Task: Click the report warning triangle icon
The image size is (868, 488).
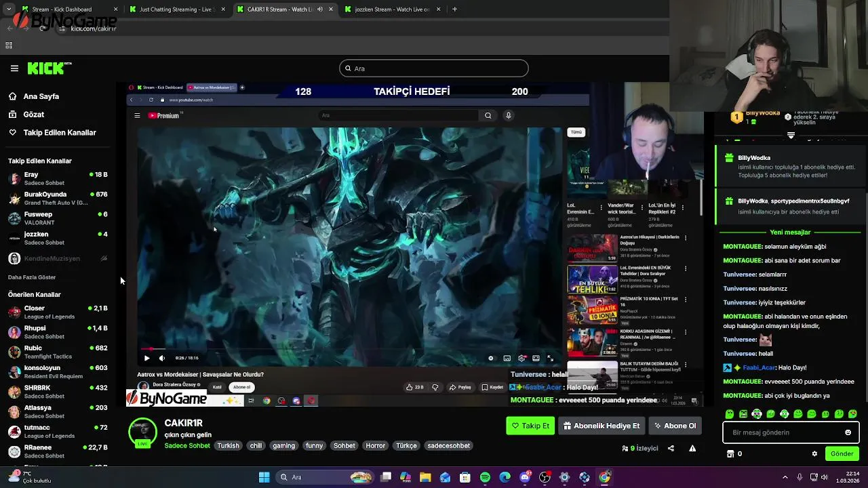Action: click(692, 448)
